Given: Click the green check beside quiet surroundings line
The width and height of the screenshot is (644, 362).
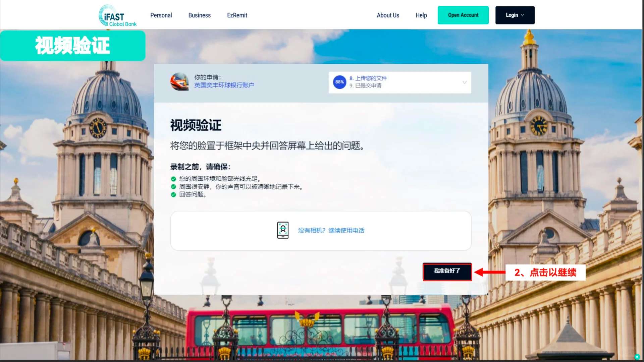Looking at the screenshot, I should (173, 187).
